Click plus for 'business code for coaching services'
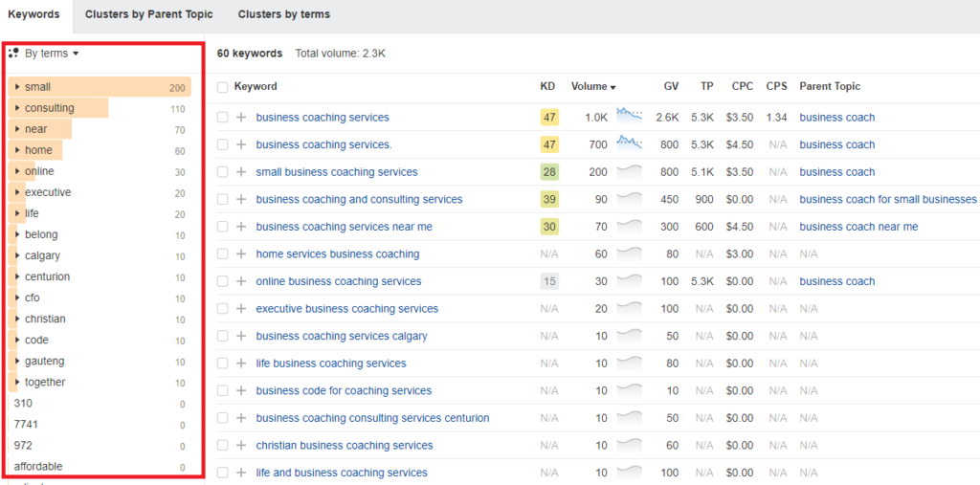 point(241,390)
